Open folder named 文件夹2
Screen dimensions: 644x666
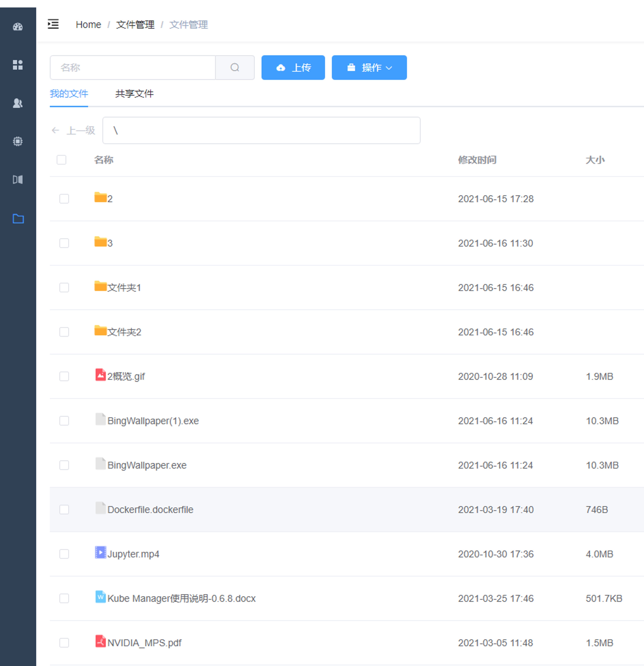coord(124,332)
